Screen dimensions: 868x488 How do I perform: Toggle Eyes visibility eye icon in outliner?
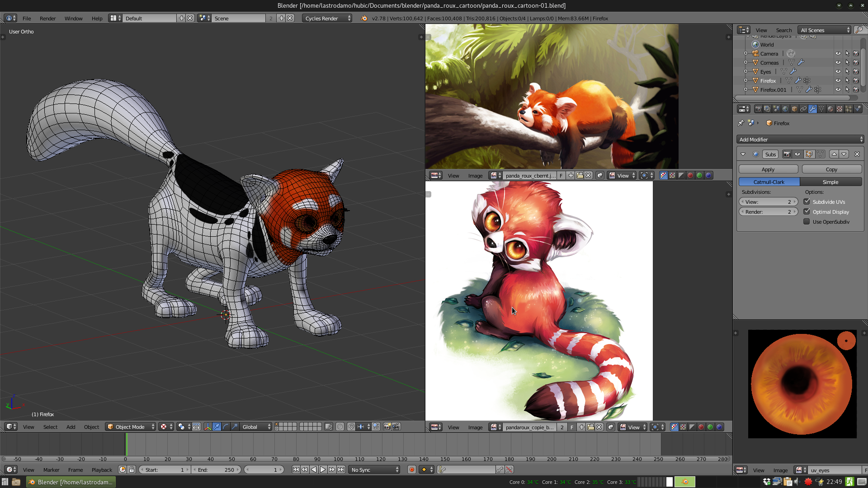pyautogui.click(x=838, y=71)
